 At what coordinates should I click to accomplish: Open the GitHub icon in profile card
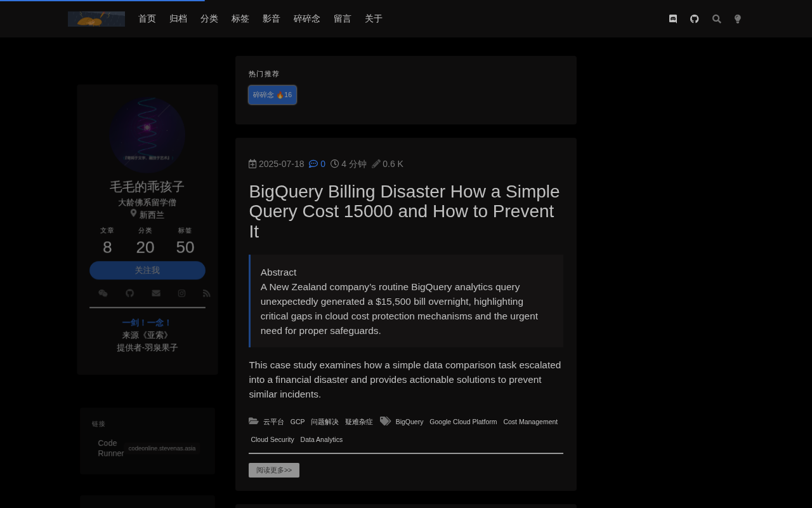[x=129, y=293]
